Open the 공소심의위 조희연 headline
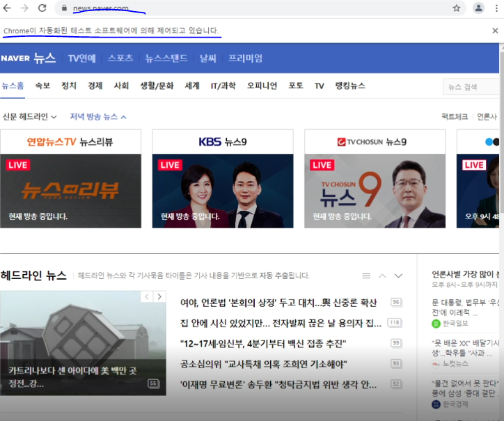 point(264,364)
